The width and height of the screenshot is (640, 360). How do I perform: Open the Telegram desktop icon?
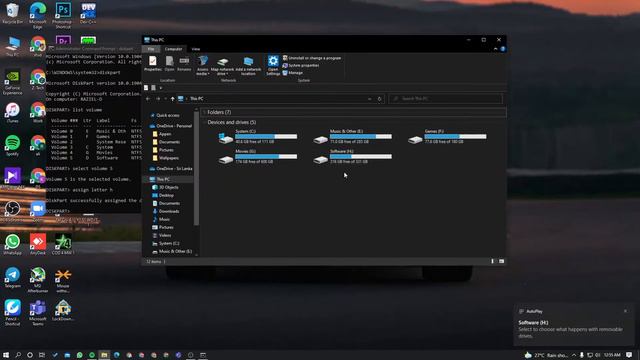tap(12, 278)
